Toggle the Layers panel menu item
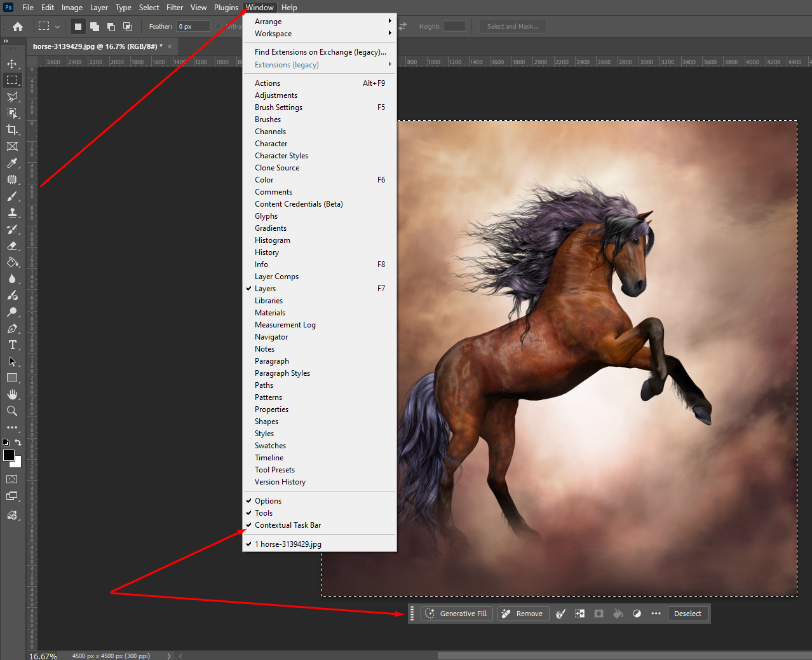Viewport: 812px width, 660px height. tap(265, 289)
